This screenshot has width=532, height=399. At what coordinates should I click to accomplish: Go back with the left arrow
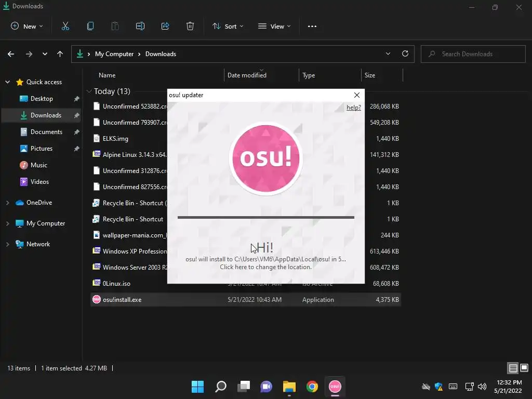pos(11,54)
